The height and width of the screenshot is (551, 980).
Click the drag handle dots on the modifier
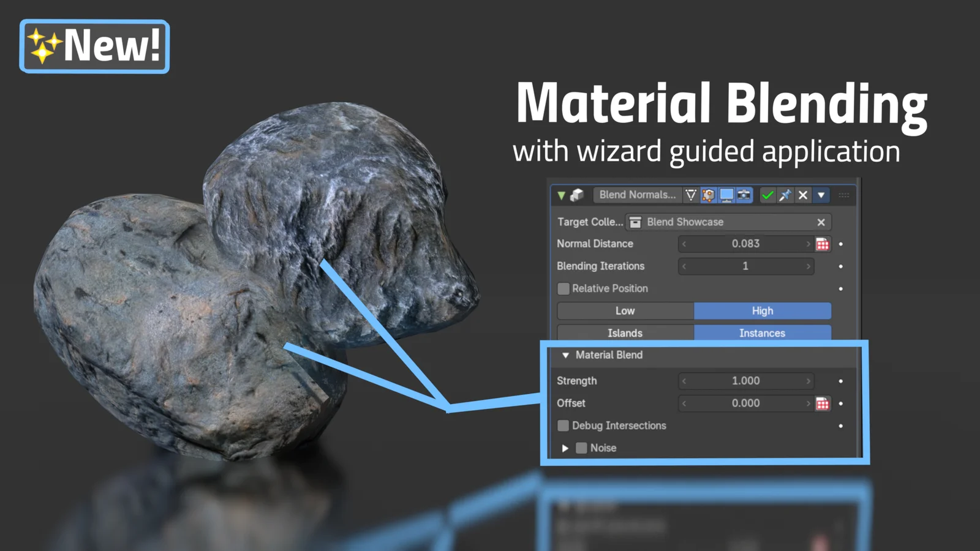tap(844, 195)
